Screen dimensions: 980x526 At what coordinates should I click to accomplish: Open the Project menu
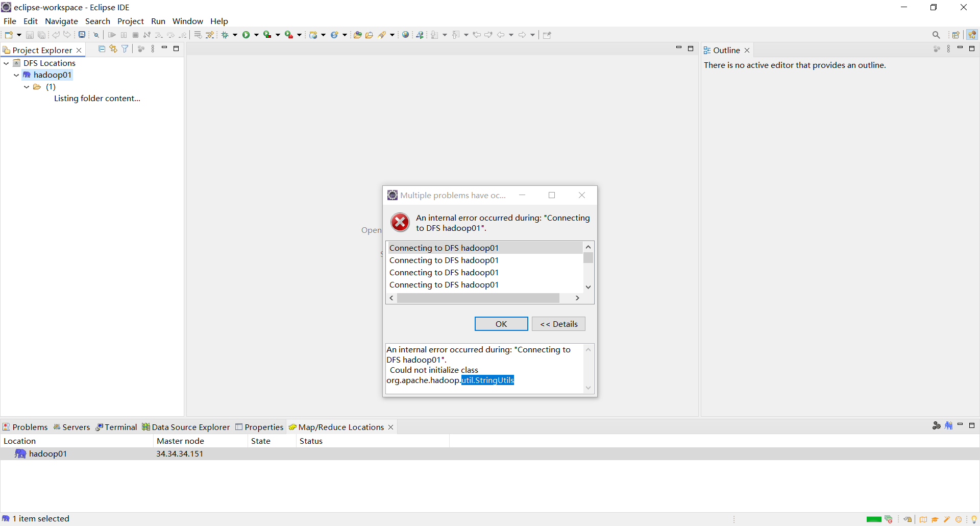pos(131,21)
